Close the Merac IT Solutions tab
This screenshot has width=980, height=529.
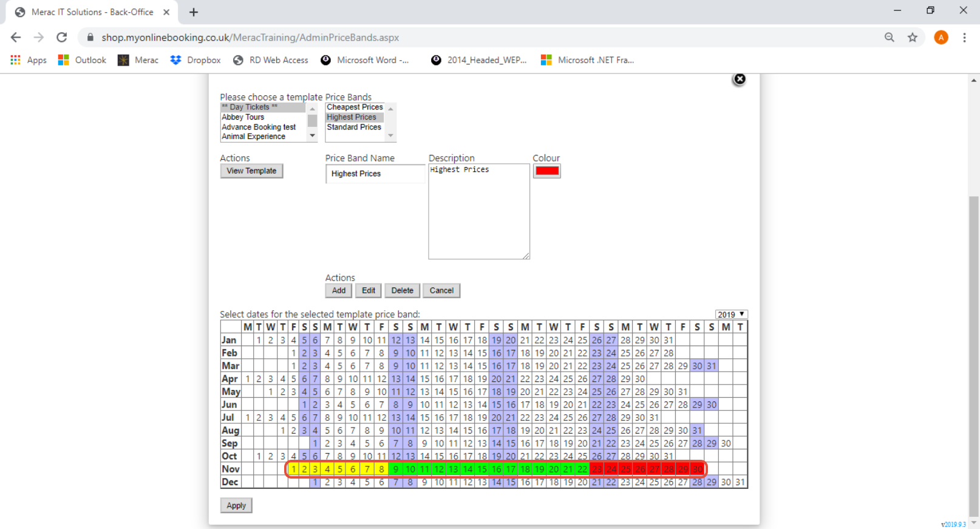tap(166, 12)
